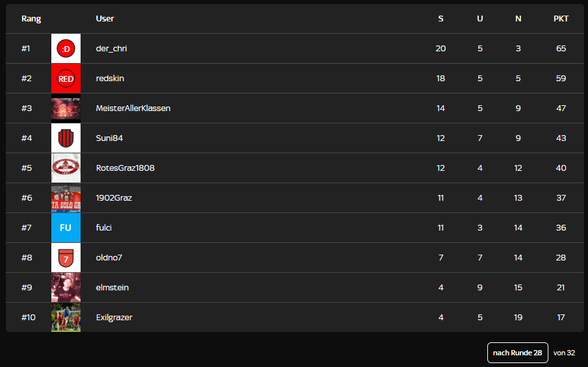Select fulci's blue FU avatar

pos(66,227)
